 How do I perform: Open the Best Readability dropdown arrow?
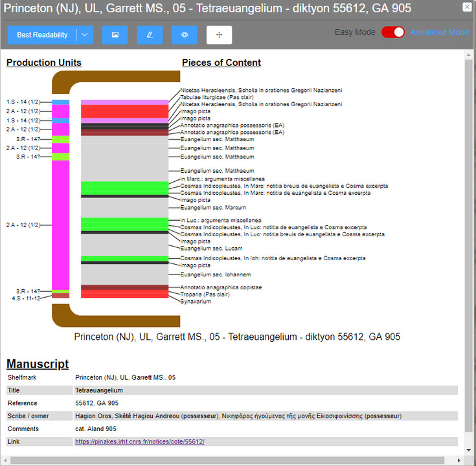coord(85,35)
